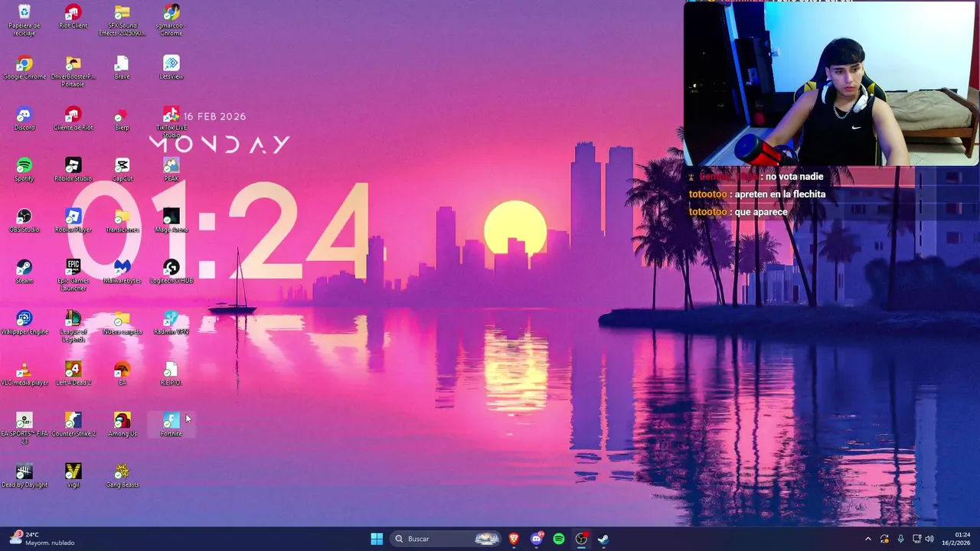Select the Nueva carpeta folder
The image size is (980, 551).
point(122,324)
